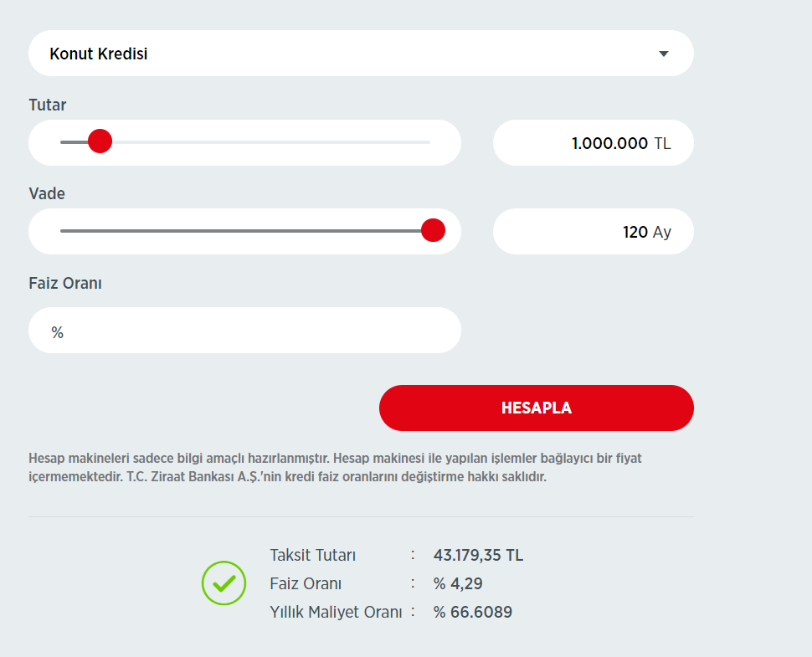Click the middle of the Vade slider track
Screen dimensions: 812x657
pos(244,231)
